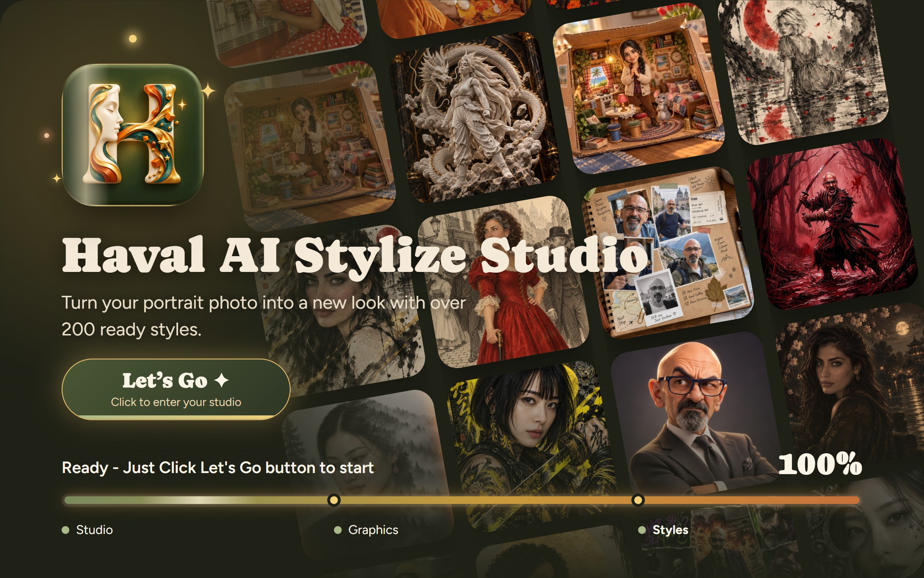Viewport: 924px width, 578px height.
Task: Click the 100% progress value
Action: (820, 465)
